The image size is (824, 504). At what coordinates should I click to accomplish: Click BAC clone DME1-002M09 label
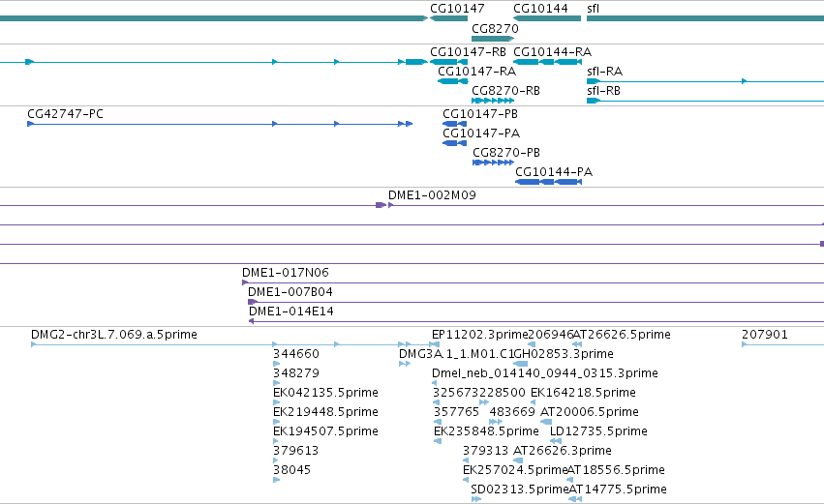432,195
